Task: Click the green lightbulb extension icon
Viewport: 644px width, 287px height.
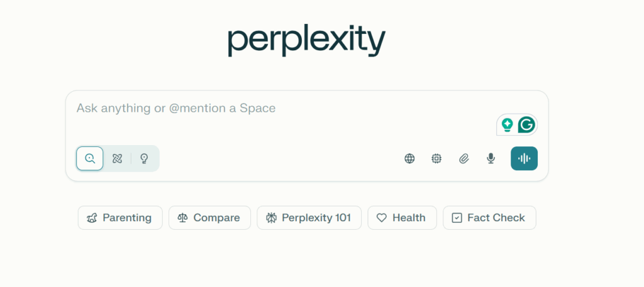Action: (x=507, y=124)
